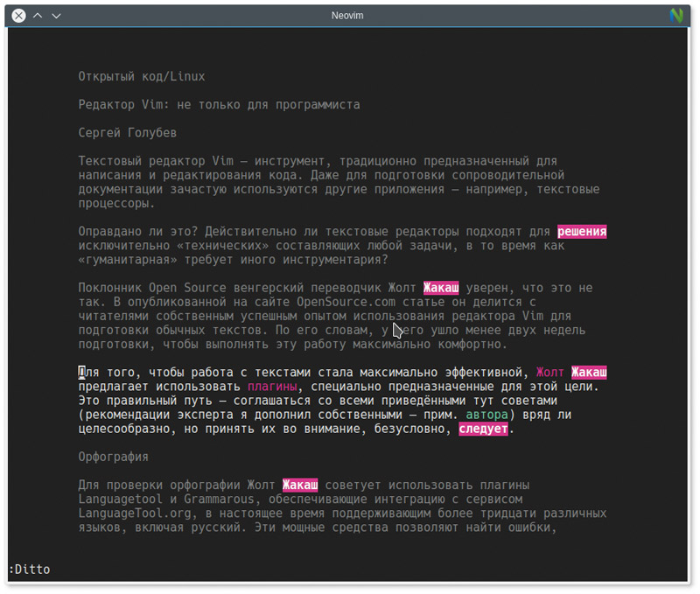
Task: Click word 'Поклонник' at paragraph start
Action: coord(110,288)
